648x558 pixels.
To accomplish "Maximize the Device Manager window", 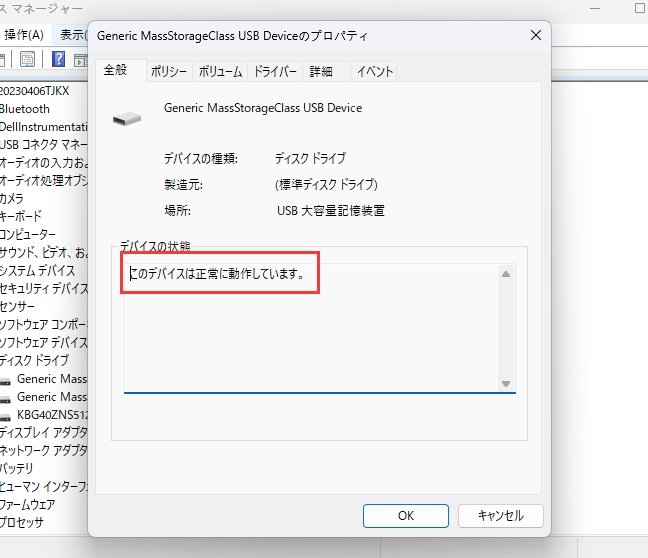I will point(640,8).
